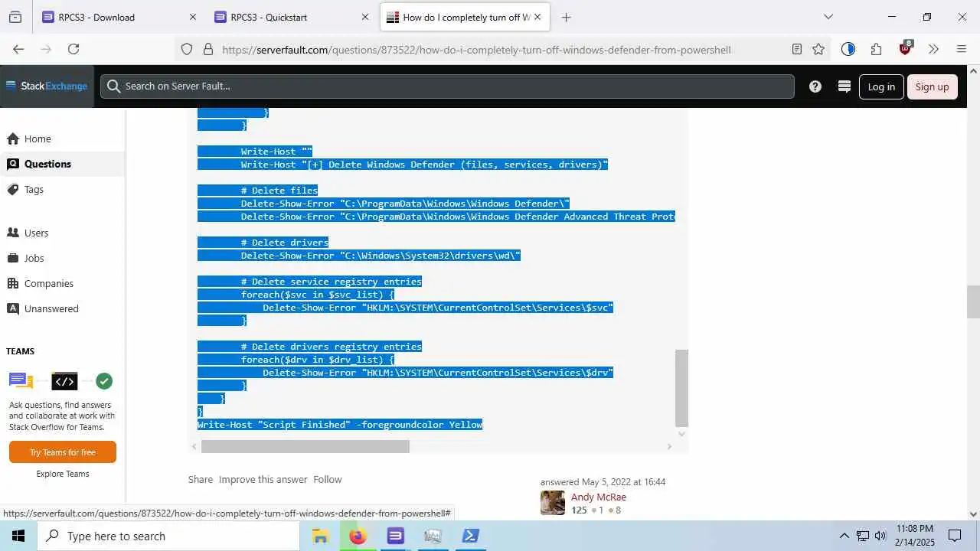Screen dimensions: 980x551
Task: Click the Share answer link
Action: pyautogui.click(x=201, y=479)
